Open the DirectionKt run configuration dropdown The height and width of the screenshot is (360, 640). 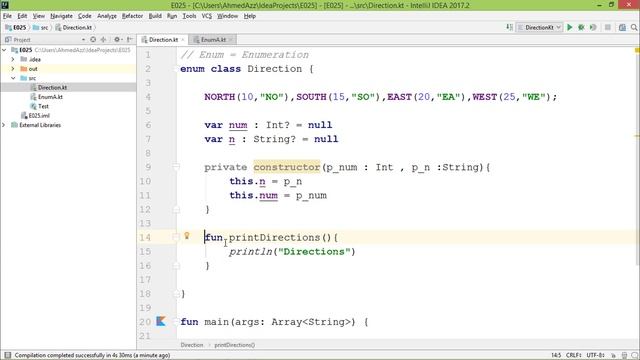tap(540, 27)
